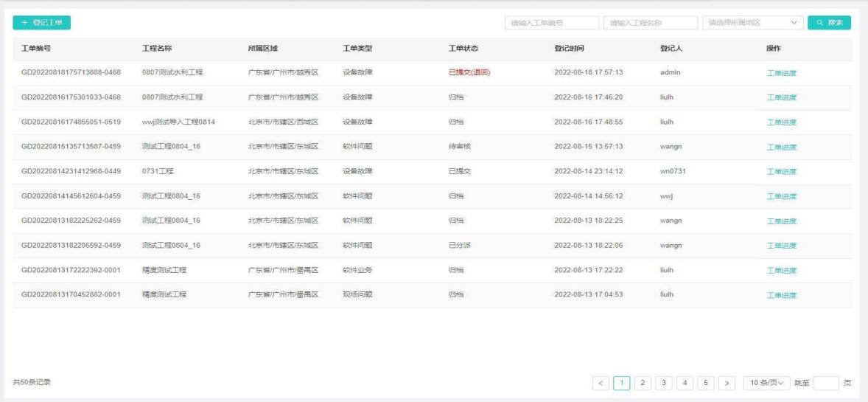This screenshot has width=868, height=402.
Task: Open 工单进度 for the wn0731 order
Action: point(782,172)
